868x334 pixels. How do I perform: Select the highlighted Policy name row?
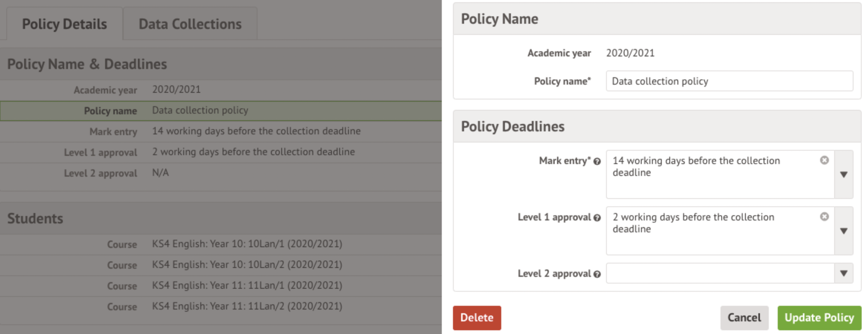221,111
